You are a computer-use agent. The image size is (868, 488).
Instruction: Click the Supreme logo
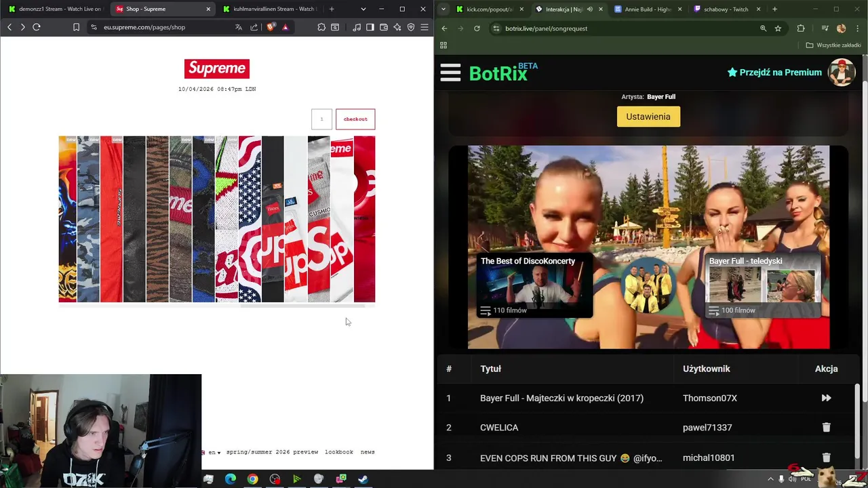click(x=217, y=68)
